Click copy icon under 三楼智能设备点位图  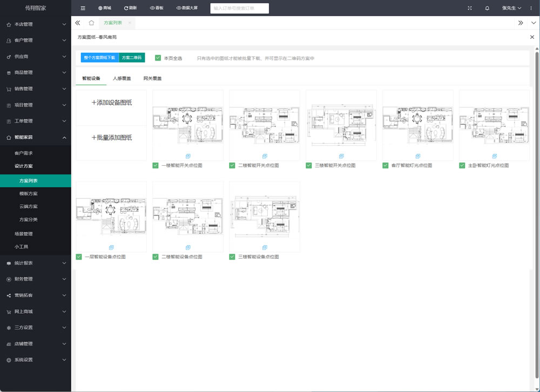point(265,247)
